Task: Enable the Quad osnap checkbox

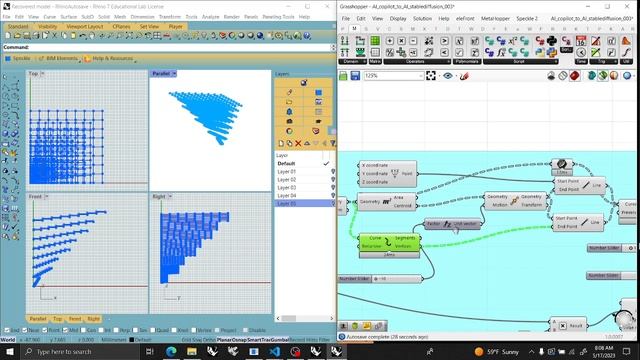Action: (152, 330)
